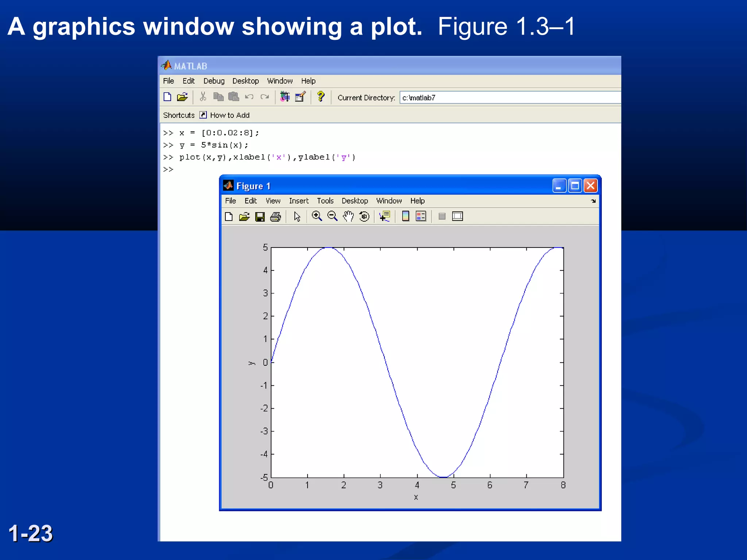Click the y axis label beside plot
Viewport: 747px width, 560px height.
pos(252,363)
